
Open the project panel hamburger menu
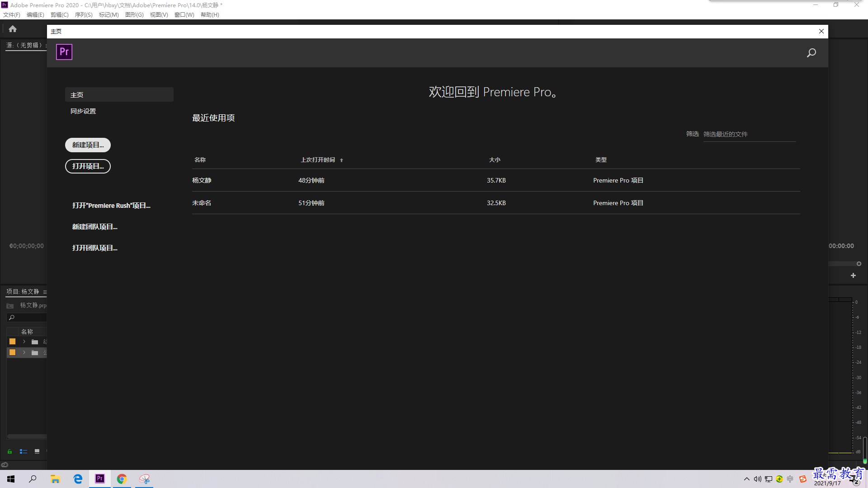tap(45, 292)
